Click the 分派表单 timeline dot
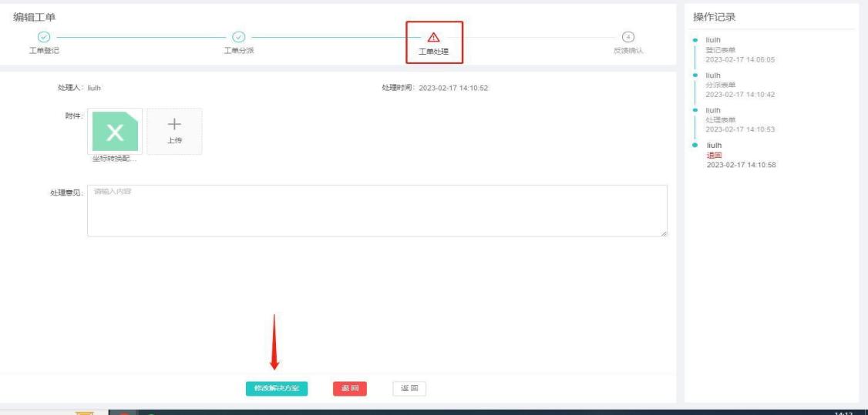Screen dimensions: 868x415 [695, 75]
